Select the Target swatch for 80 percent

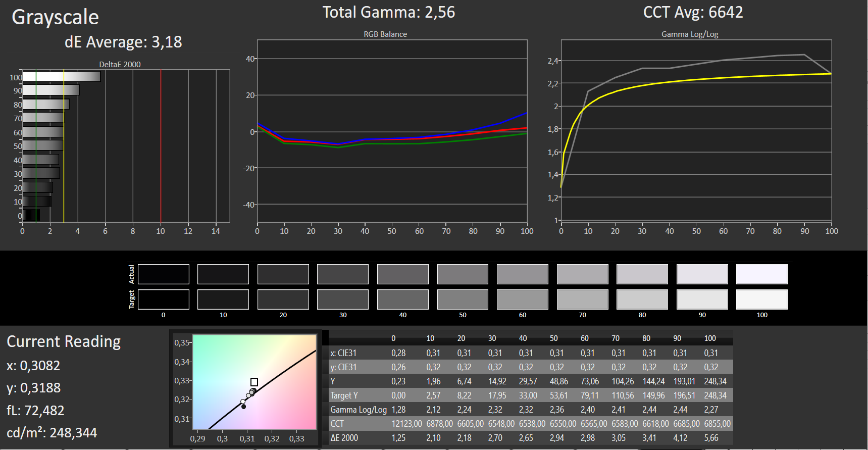click(642, 299)
